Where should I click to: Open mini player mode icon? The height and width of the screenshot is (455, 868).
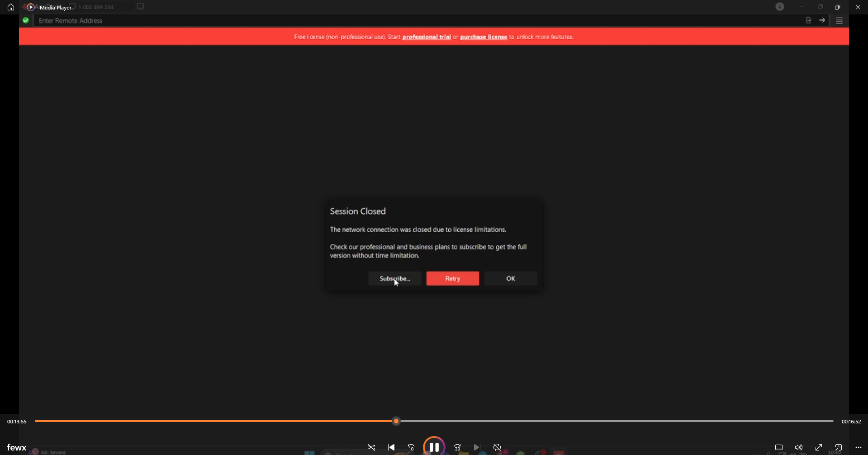coord(838,447)
